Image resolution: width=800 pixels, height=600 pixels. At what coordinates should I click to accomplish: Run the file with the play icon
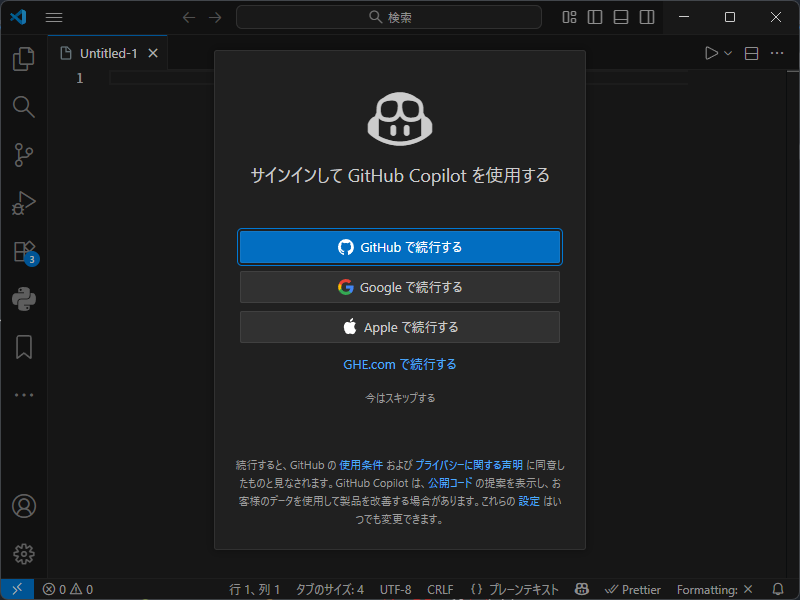tap(711, 53)
